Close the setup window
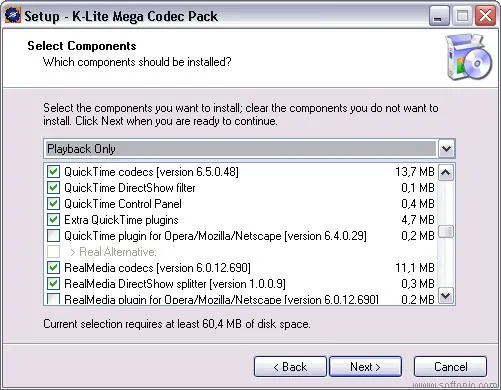The image size is (501, 390). (x=485, y=16)
